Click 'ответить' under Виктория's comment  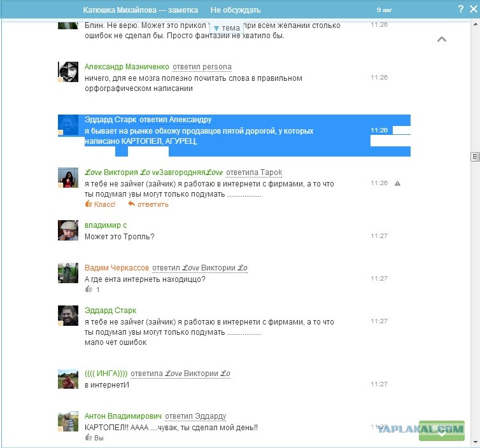(153, 204)
